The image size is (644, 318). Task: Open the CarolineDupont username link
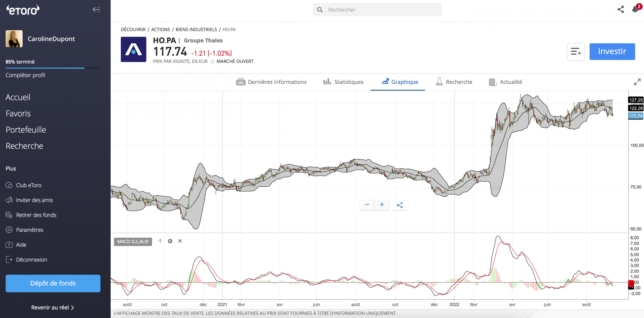(x=51, y=39)
